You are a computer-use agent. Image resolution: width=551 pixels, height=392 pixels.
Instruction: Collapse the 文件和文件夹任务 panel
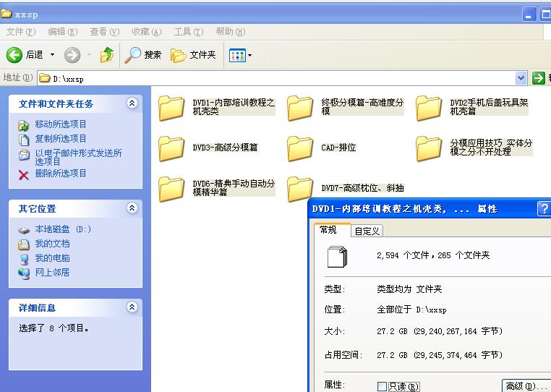click(x=132, y=103)
